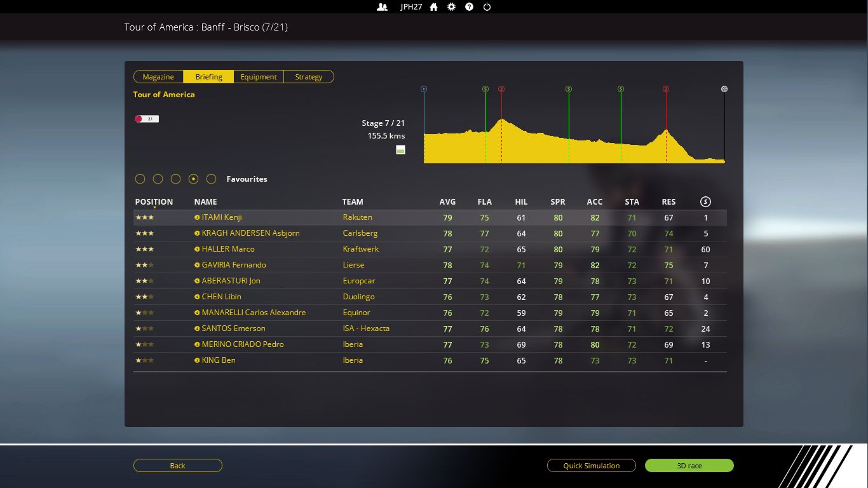Open help with the question mark icon

coord(469,7)
